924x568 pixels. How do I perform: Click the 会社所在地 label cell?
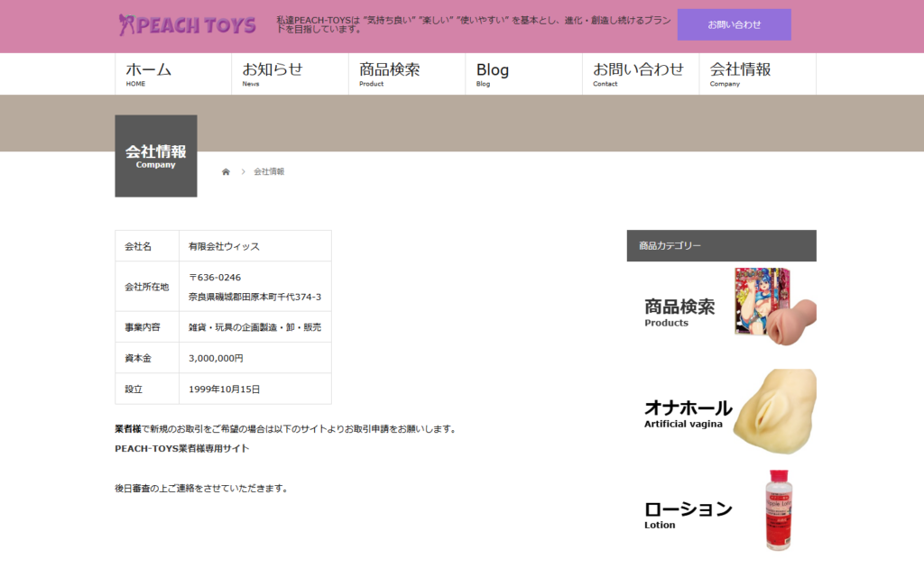pos(147,287)
